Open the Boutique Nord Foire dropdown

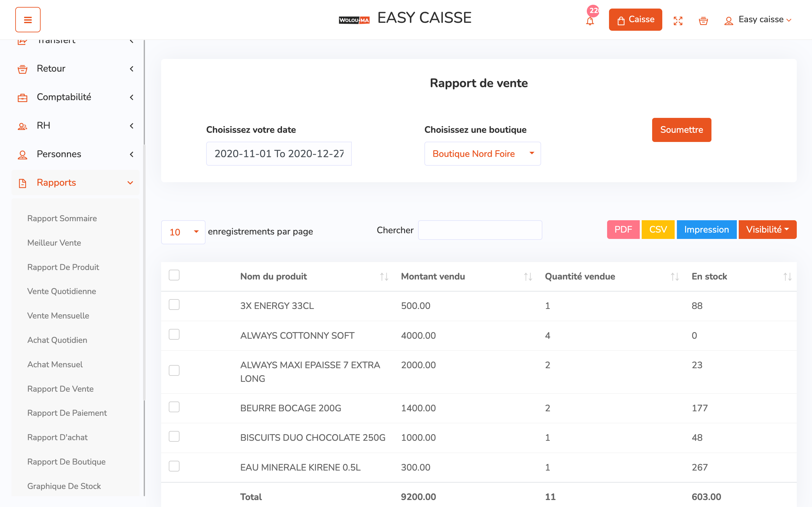point(482,154)
